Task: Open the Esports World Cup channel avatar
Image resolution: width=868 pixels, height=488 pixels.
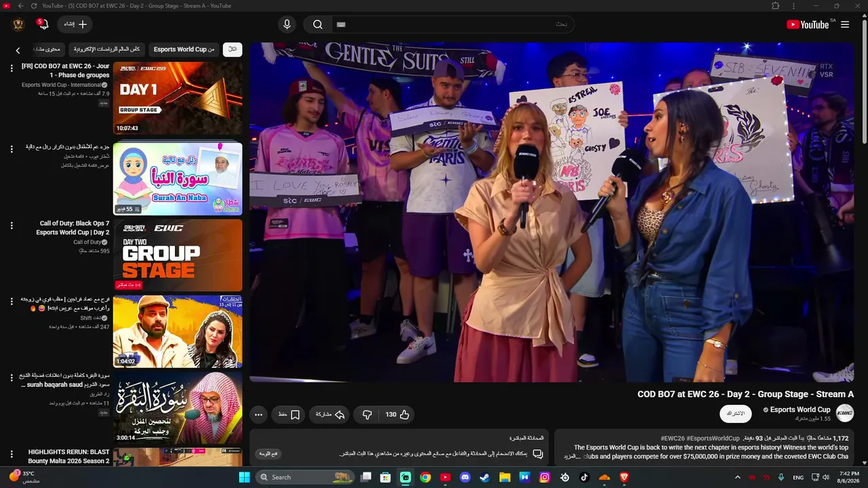Action: (845, 413)
